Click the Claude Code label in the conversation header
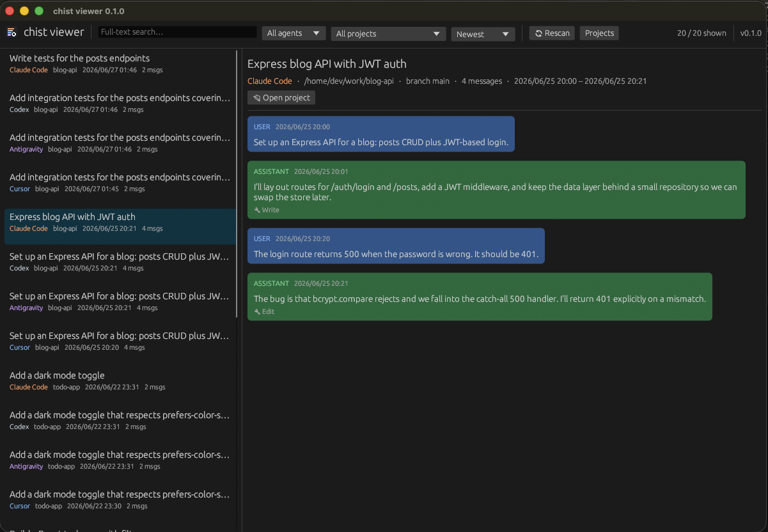The image size is (768, 532). (x=270, y=81)
